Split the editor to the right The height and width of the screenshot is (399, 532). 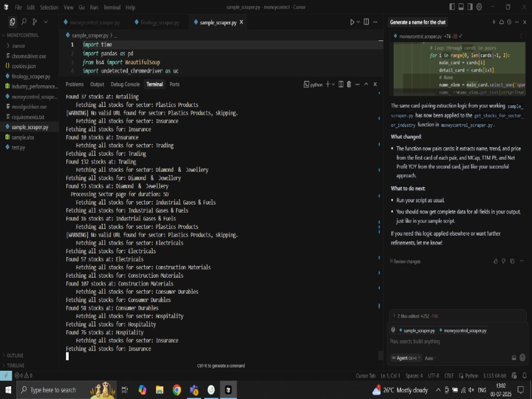(367, 22)
